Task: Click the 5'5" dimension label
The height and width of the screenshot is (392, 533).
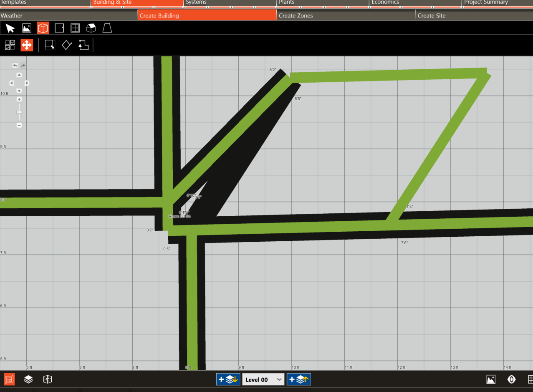Action: (x=298, y=99)
